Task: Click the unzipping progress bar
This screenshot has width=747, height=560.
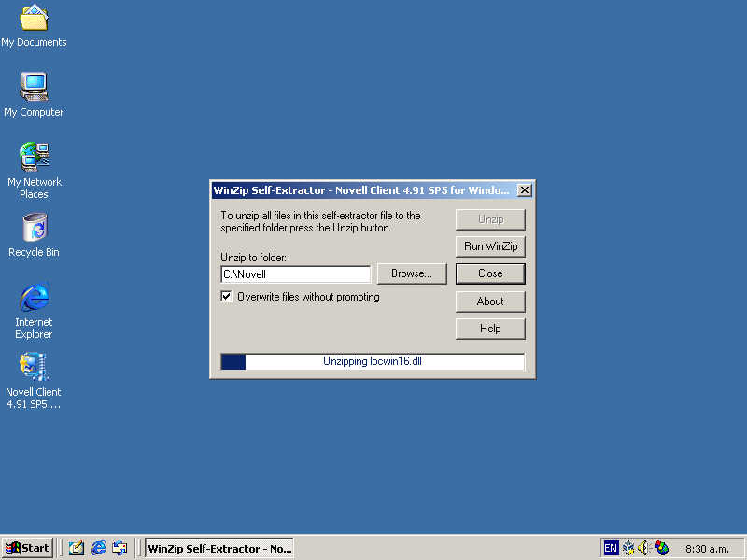Action: click(373, 361)
